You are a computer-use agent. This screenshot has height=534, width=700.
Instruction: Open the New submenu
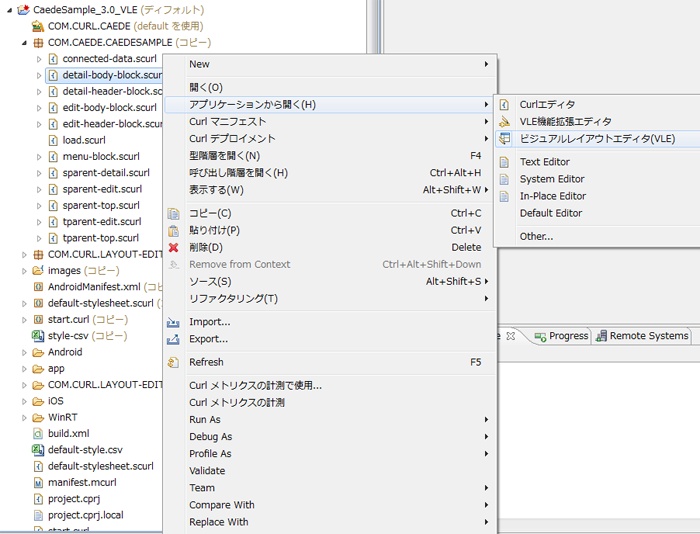[200, 64]
